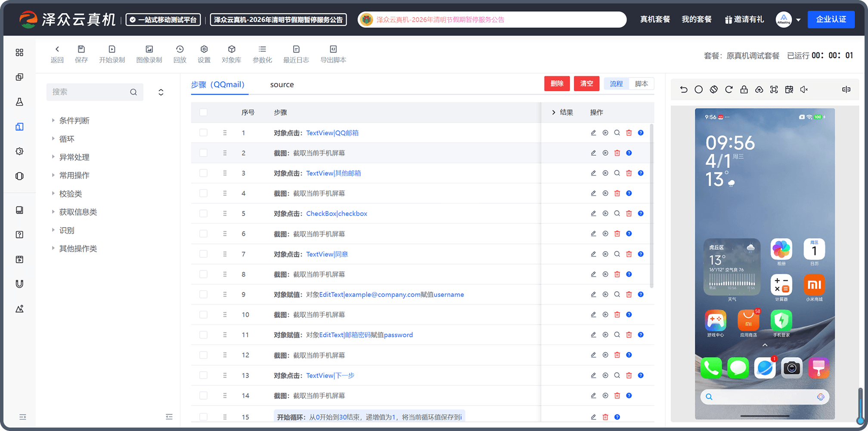Click the flask icon in the left sidebar
868x431 pixels.
[19, 102]
